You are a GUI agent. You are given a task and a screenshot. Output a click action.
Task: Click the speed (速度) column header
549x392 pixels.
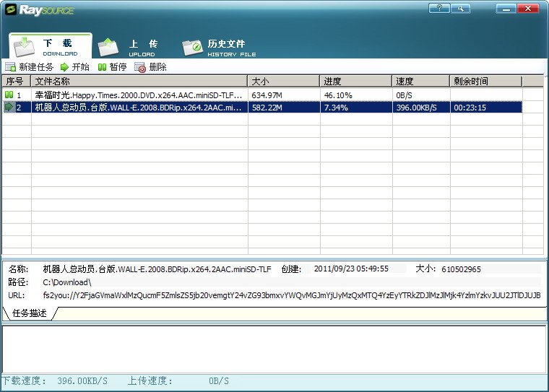point(421,82)
